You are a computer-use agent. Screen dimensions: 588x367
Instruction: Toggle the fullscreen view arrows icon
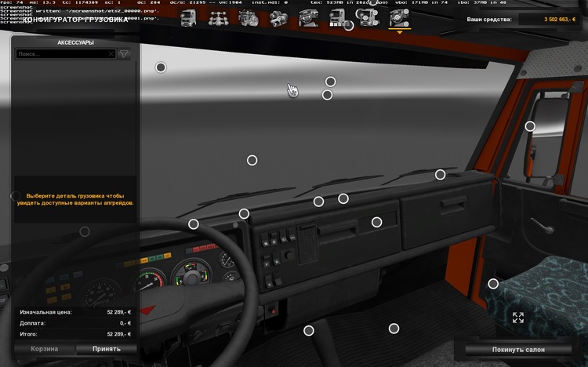tap(518, 318)
